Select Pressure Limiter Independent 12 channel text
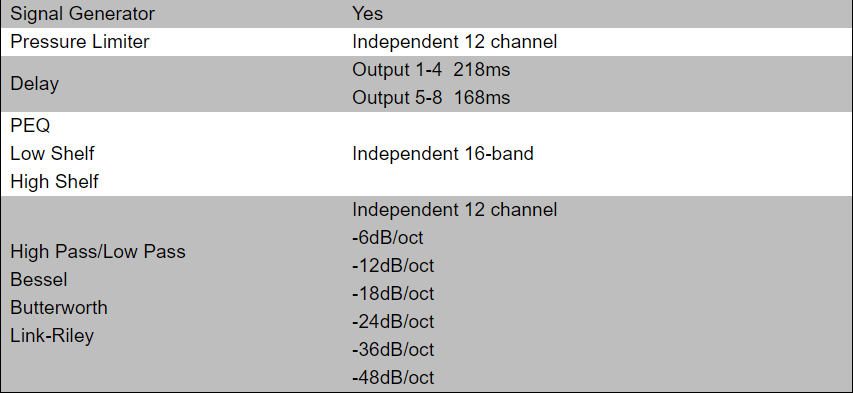853x394 pixels. 454,42
